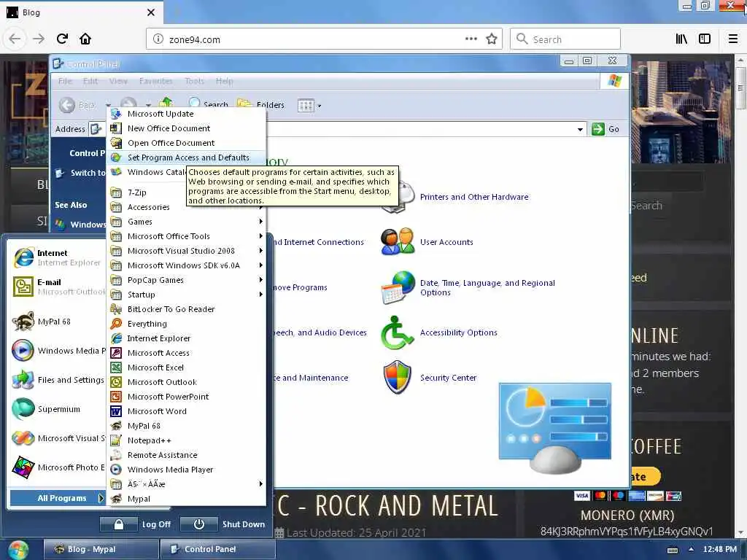Open Microsoft Update from programs list
Screen dimensions: 747x560
187,114
